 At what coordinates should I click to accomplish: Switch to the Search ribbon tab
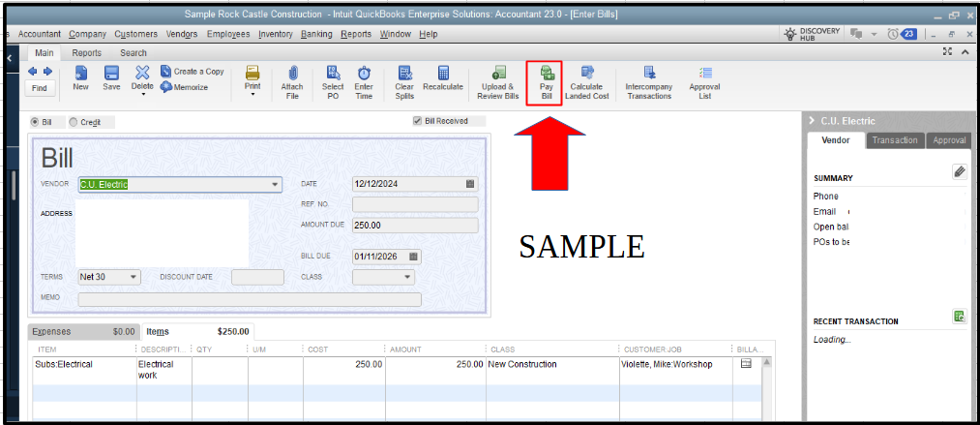(134, 53)
